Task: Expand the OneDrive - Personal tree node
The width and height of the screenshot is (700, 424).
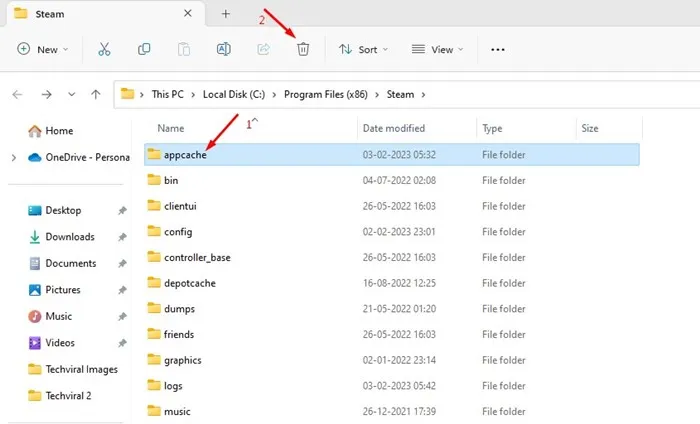Action: click(14, 158)
